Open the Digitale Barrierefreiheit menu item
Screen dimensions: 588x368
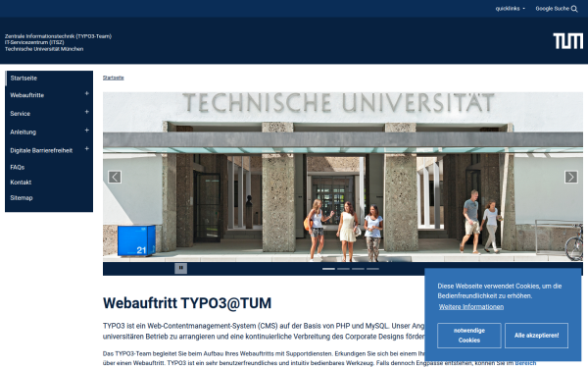pos(41,150)
